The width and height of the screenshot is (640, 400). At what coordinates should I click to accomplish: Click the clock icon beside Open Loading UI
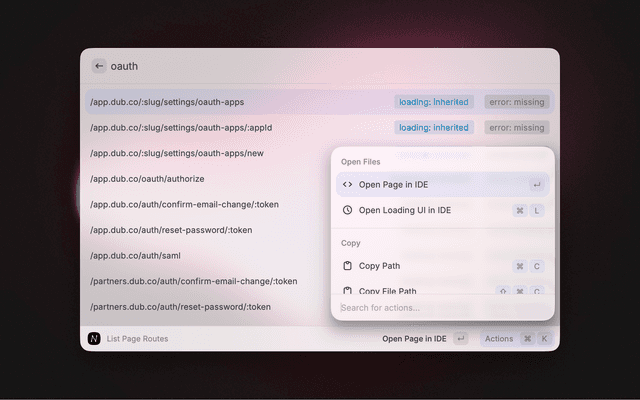click(x=347, y=211)
